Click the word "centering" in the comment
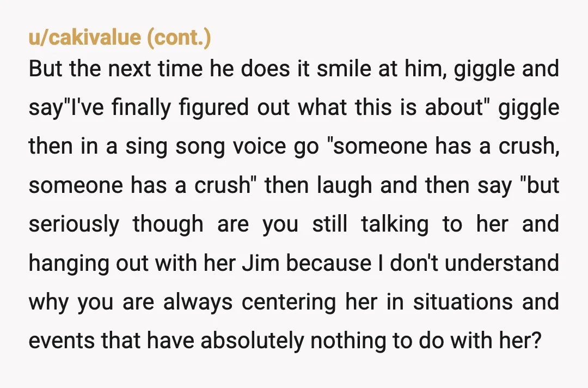This screenshot has width=588, height=388. point(289,301)
